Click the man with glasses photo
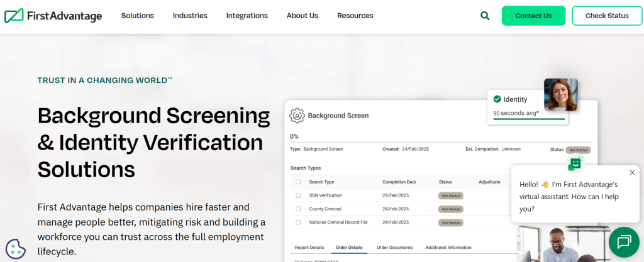Screen dimensions: 644x262 [562, 244]
